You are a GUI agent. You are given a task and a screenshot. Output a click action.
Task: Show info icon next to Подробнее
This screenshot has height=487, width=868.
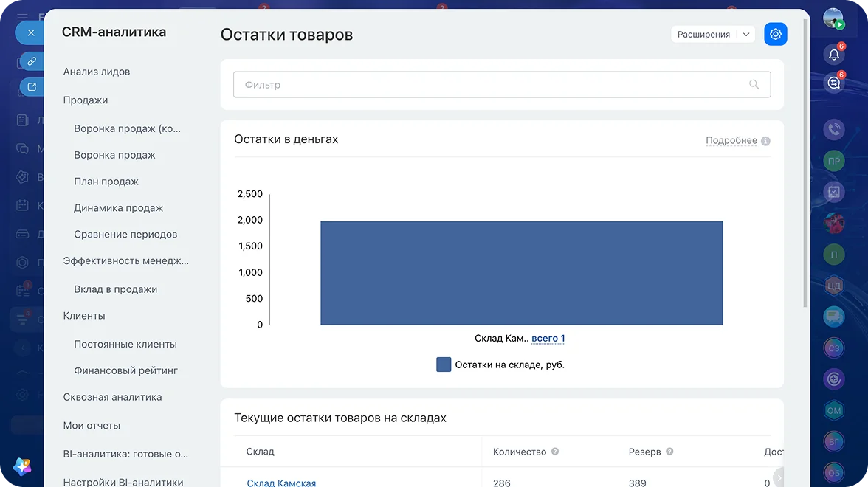pyautogui.click(x=765, y=141)
